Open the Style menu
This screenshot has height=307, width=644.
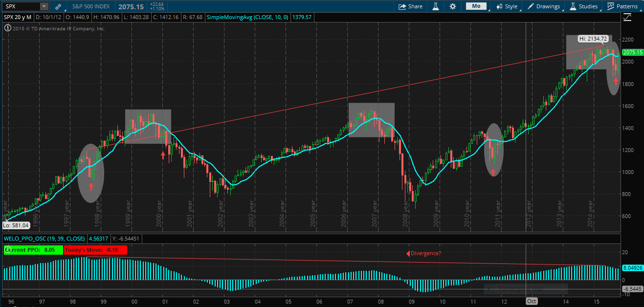pos(507,6)
